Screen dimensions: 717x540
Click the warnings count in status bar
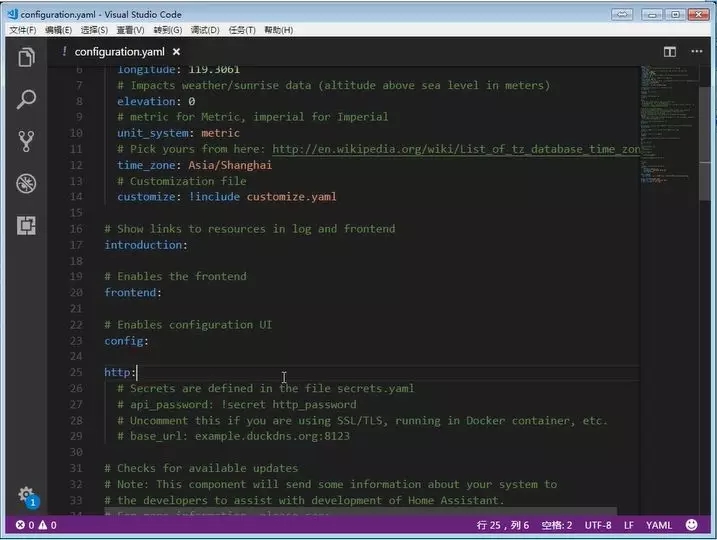point(48,525)
